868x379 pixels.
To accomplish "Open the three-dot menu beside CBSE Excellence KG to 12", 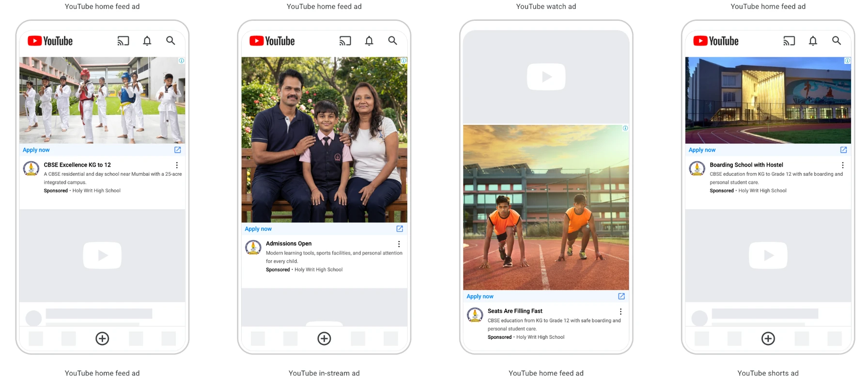I will coord(177,165).
